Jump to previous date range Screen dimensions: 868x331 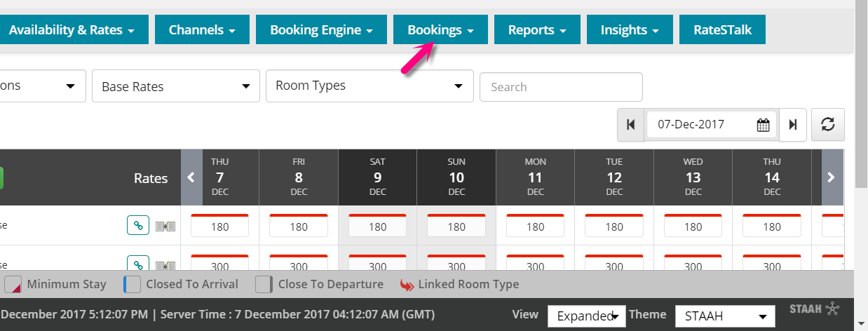pos(631,125)
